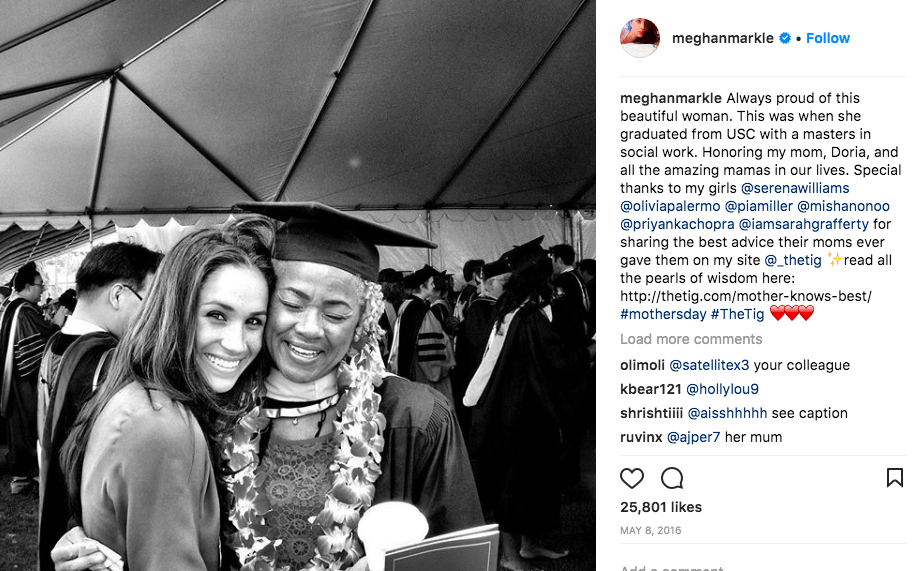Image resolution: width=922 pixels, height=571 pixels.
Task: Open comment bubble icon
Action: (672, 478)
